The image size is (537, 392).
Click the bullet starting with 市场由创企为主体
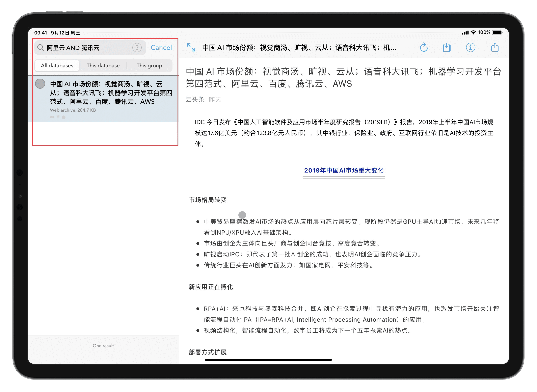292,243
